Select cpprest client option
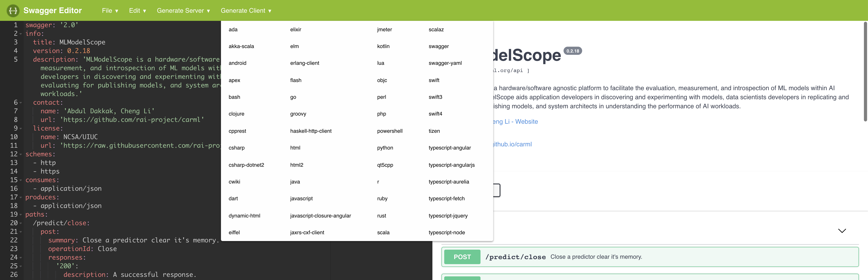 pyautogui.click(x=237, y=131)
